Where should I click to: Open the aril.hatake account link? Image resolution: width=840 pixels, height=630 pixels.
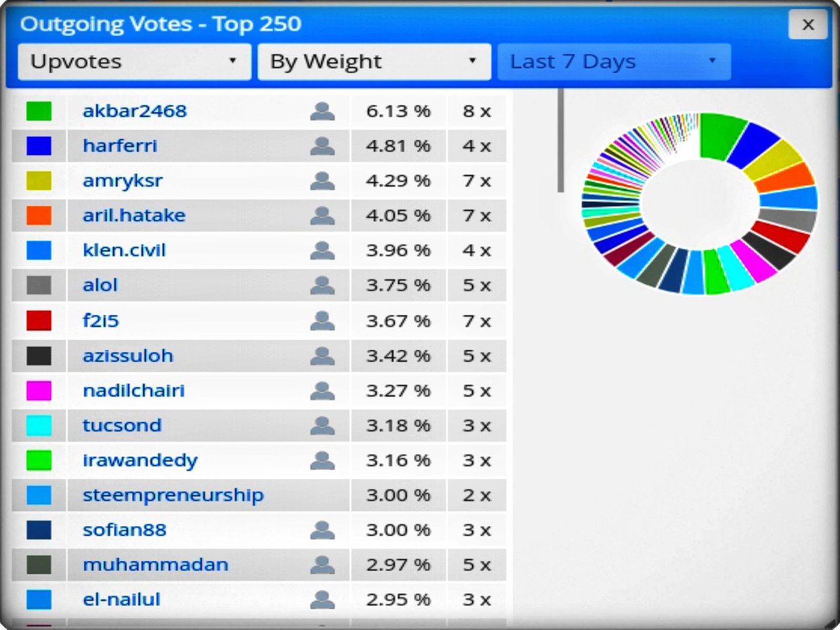point(134,216)
